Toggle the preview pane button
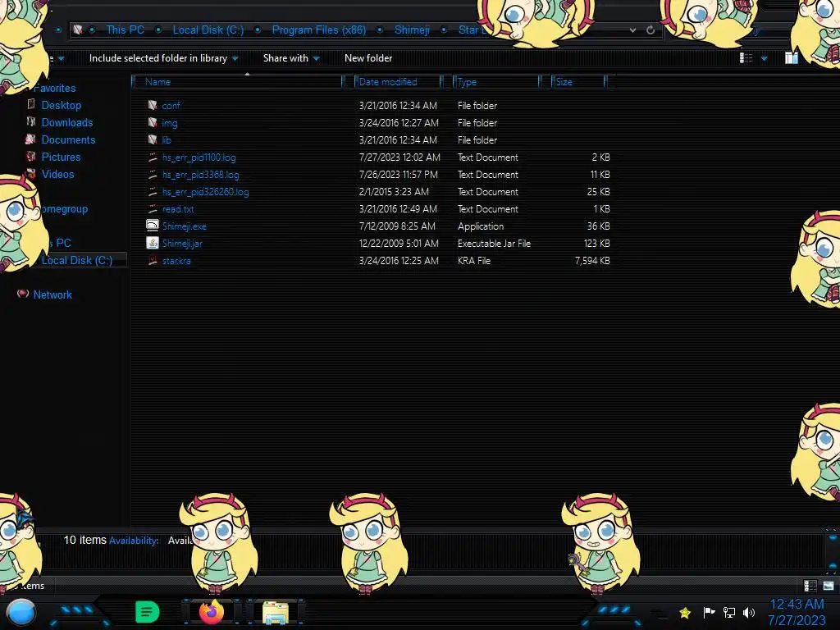840x630 pixels. [x=792, y=58]
